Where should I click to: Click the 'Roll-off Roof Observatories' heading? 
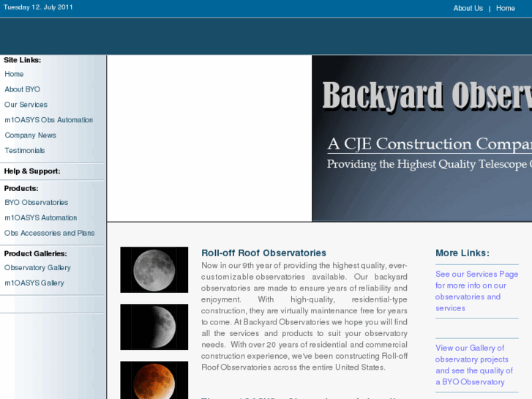(x=263, y=253)
